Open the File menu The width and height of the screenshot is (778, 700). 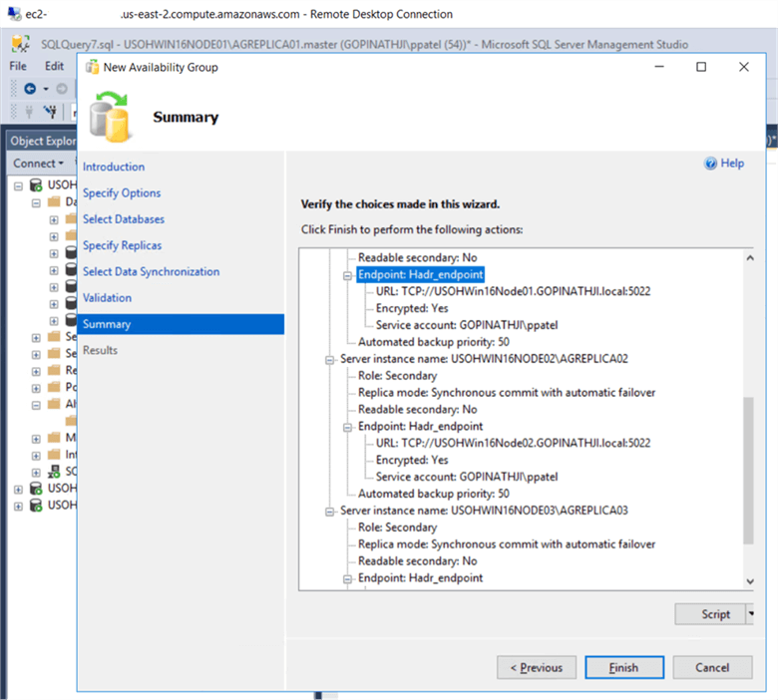18,66
